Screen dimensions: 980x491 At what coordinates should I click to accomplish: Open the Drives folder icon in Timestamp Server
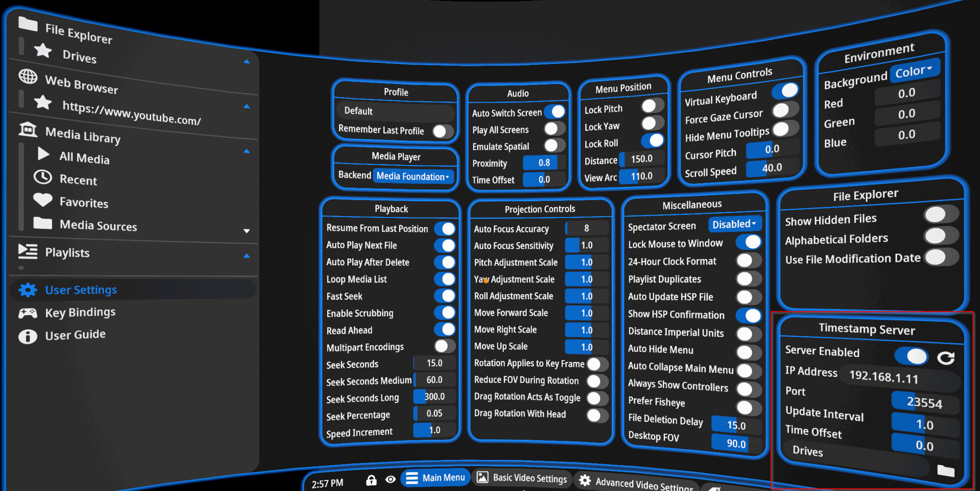tap(945, 470)
